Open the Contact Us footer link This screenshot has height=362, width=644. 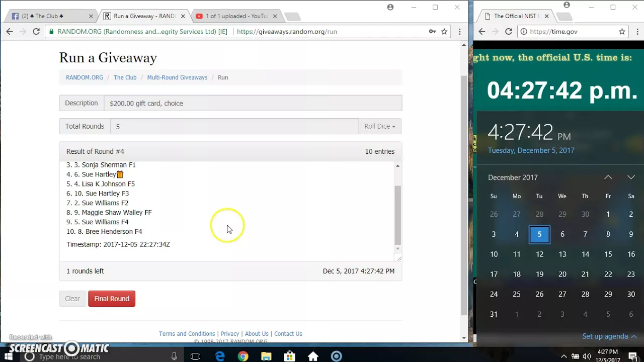[x=288, y=334]
